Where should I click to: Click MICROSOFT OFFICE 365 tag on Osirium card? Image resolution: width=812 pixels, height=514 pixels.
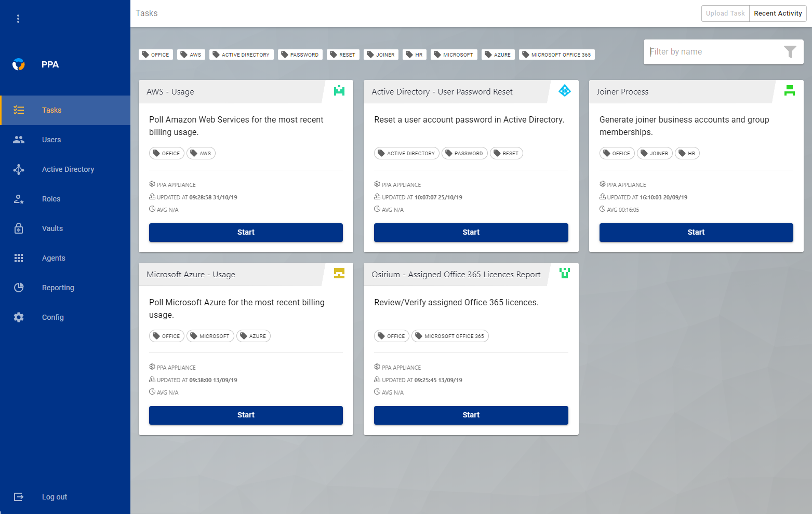coord(450,336)
